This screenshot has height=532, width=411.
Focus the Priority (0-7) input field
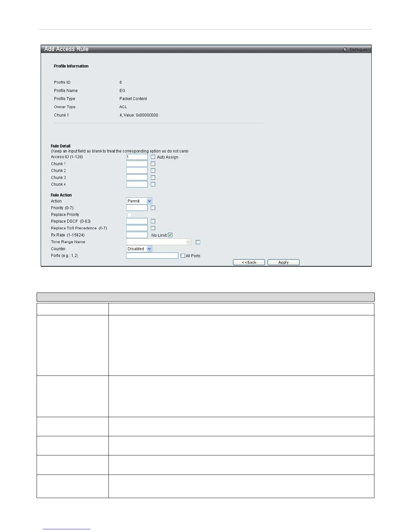(137, 208)
